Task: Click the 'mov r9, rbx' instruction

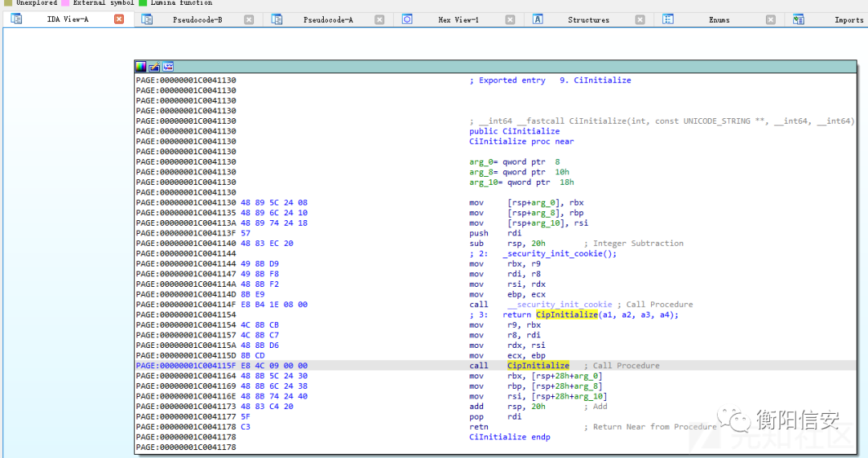Action: 505,325
